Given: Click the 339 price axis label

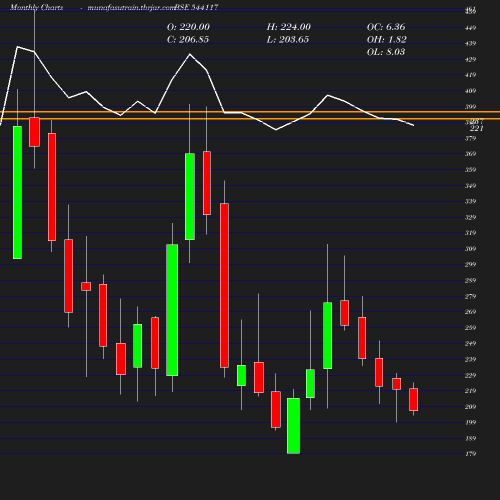Looking at the screenshot, I should (x=471, y=201).
